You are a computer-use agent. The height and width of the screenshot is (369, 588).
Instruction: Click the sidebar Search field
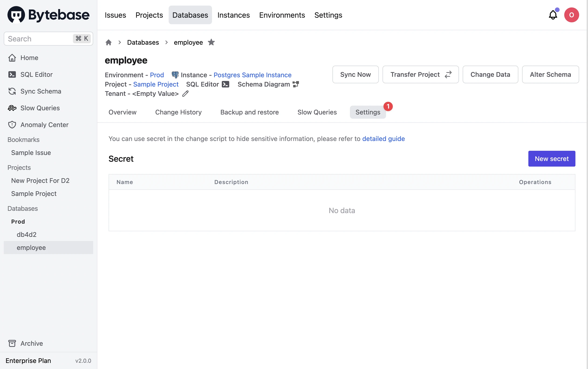pos(48,39)
